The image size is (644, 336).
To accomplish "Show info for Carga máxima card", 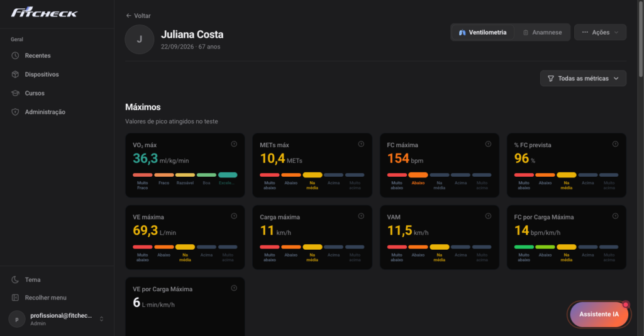I will coord(361,216).
